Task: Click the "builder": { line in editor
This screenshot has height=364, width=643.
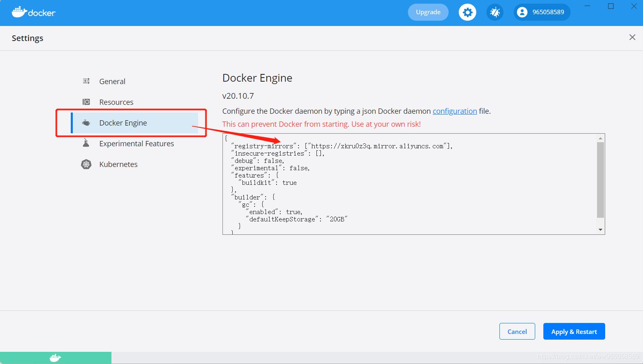Action: pos(253,197)
